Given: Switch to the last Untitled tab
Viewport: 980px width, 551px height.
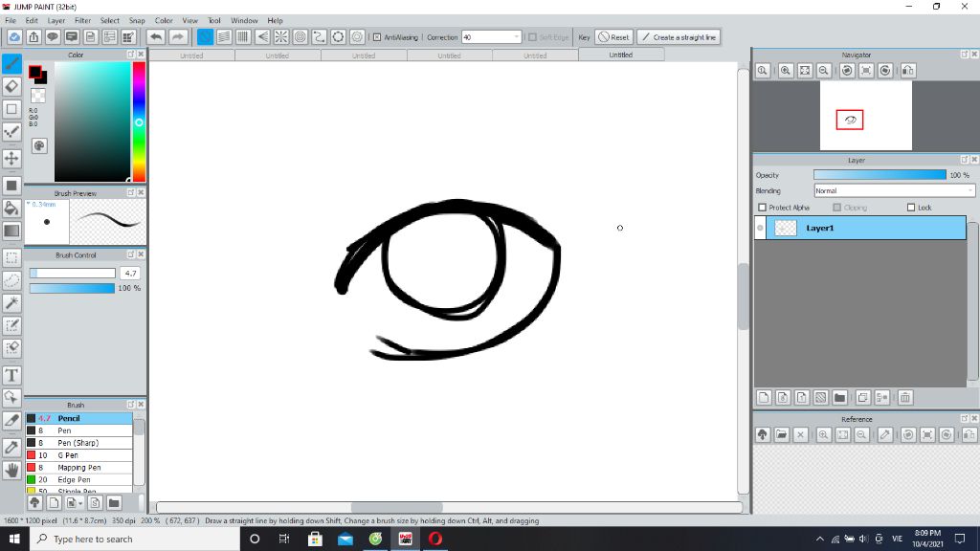Looking at the screenshot, I should coord(621,55).
